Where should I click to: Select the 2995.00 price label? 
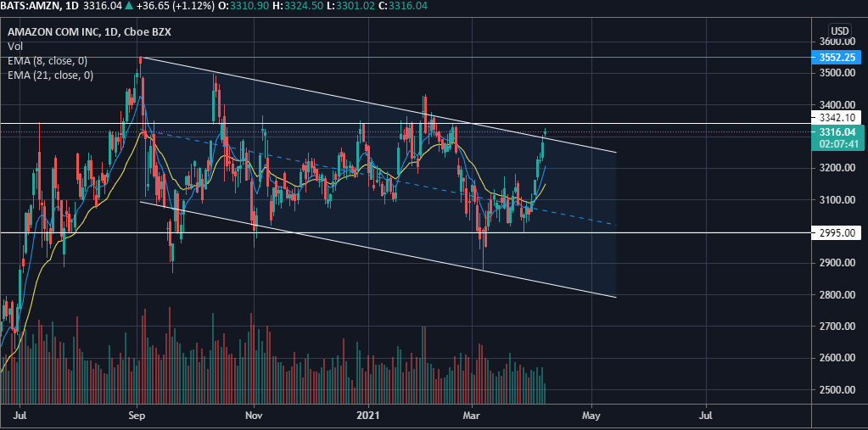pyautogui.click(x=837, y=233)
